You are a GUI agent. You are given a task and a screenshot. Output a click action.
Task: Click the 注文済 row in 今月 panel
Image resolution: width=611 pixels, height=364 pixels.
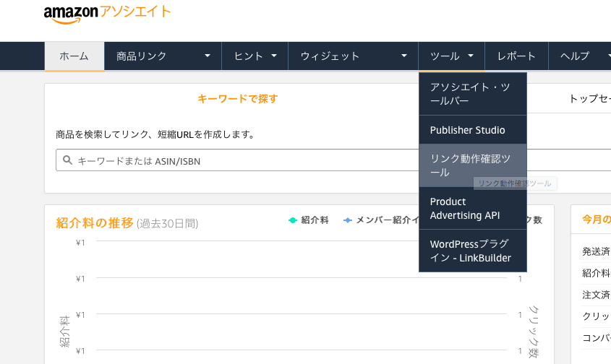[x=597, y=295]
